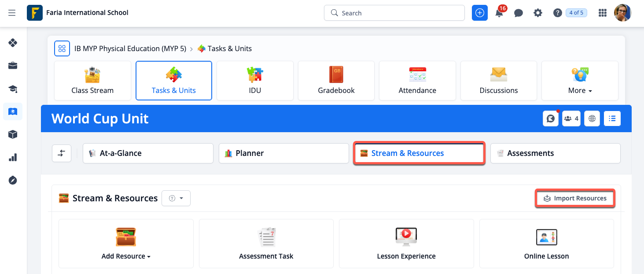Image resolution: width=644 pixels, height=274 pixels.
Task: Open the Add Resource dropdown
Action: tap(126, 244)
